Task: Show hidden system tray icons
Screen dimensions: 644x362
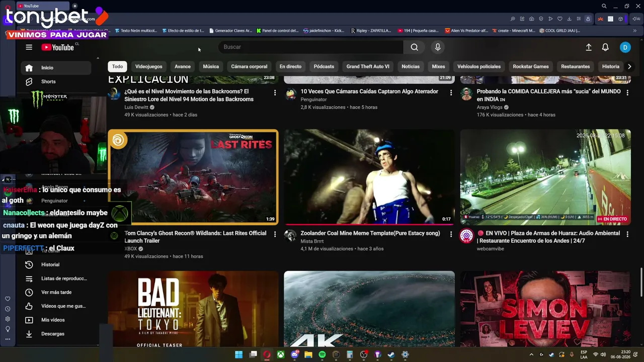Action: coord(531,354)
